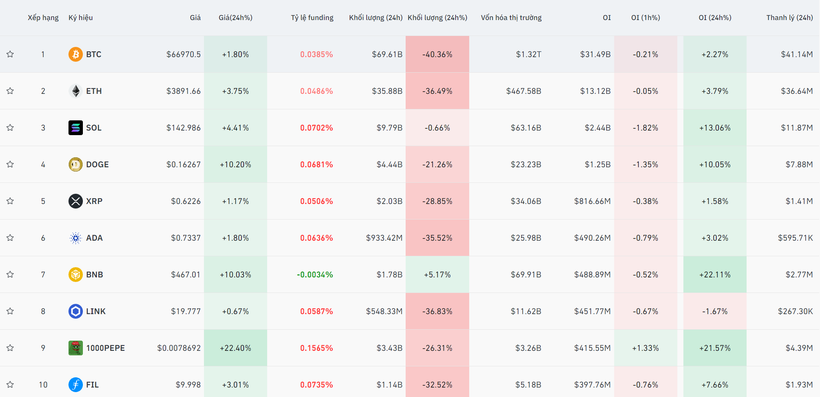
Task: Sort by Vốn hóa thị trường header
Action: [511, 18]
